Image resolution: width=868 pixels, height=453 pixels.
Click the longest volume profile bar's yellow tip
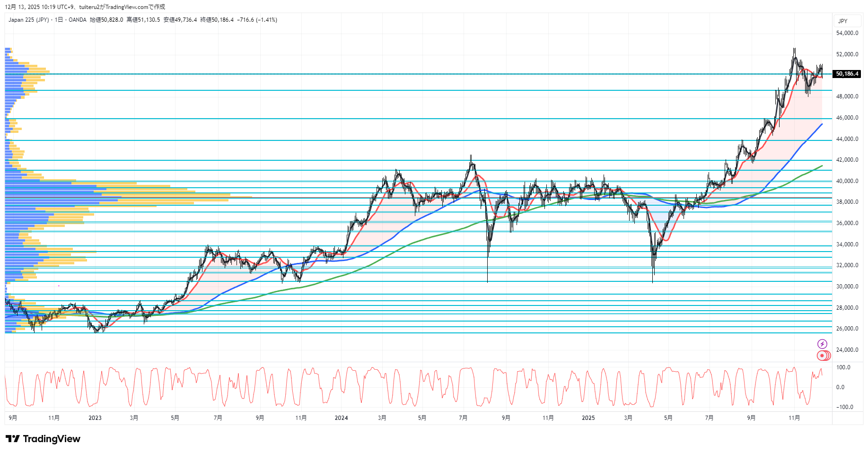click(251, 197)
